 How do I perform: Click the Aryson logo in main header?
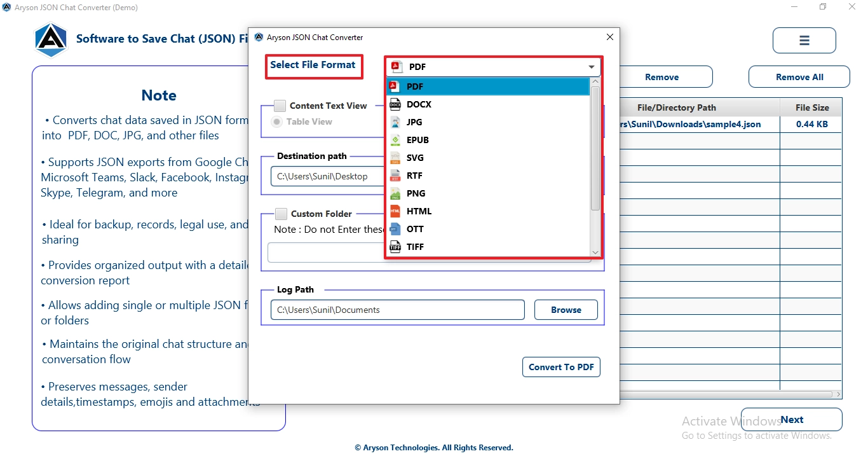51,39
